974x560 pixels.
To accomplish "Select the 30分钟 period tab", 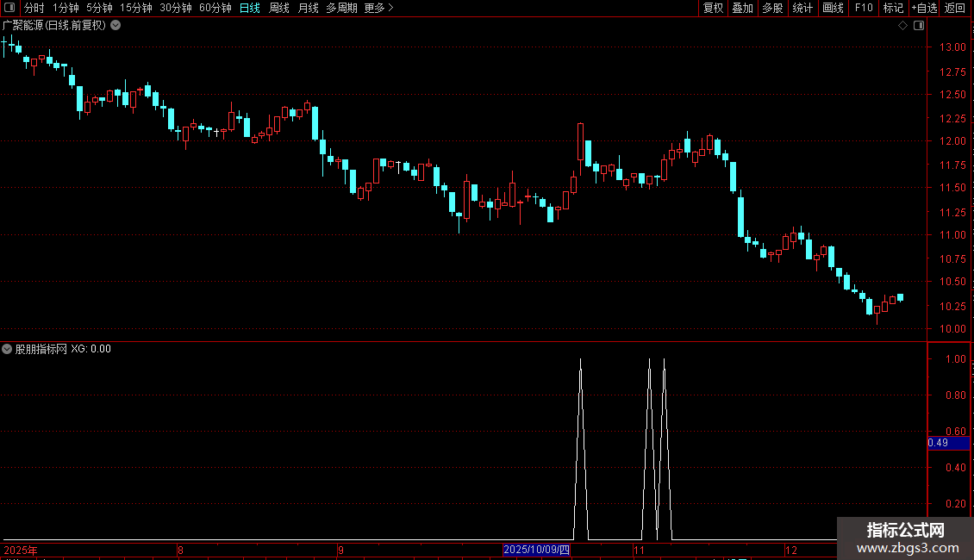I will pos(176,8).
